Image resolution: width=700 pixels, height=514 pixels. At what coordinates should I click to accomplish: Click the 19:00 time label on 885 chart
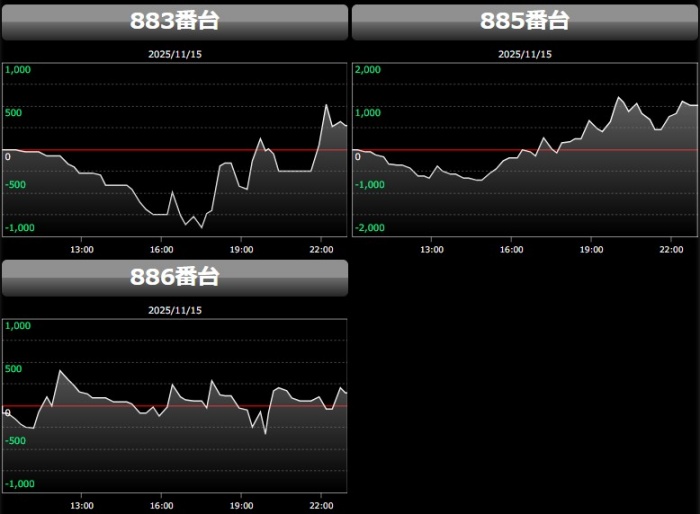tap(591, 249)
